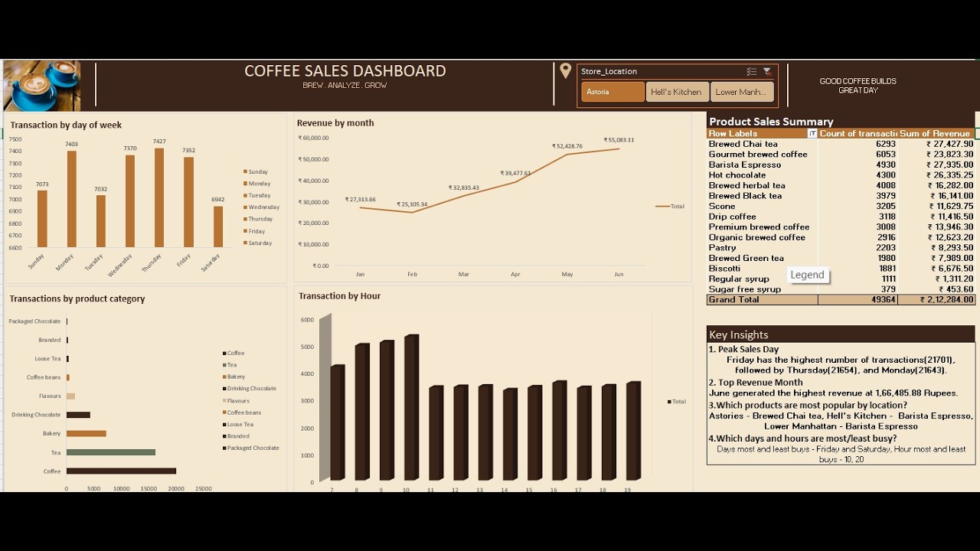Screen dimensions: 980x551
Task: Click the coffee cups picture in header
Action: click(41, 85)
